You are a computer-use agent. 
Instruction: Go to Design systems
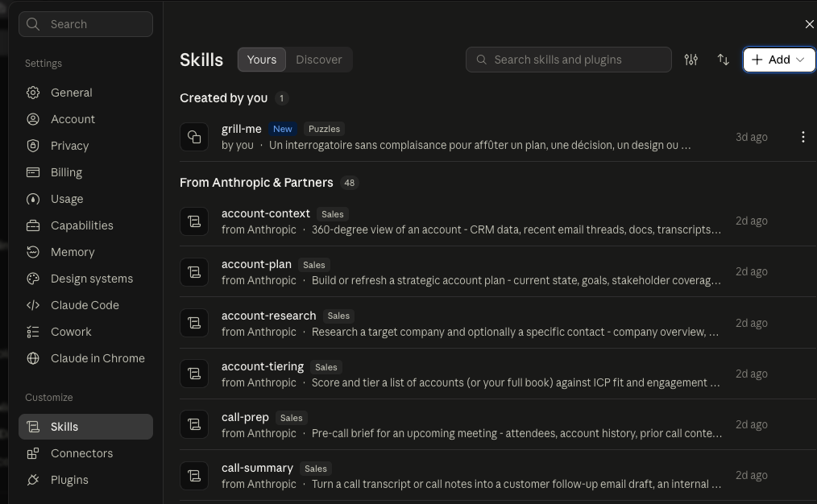[x=85, y=279]
